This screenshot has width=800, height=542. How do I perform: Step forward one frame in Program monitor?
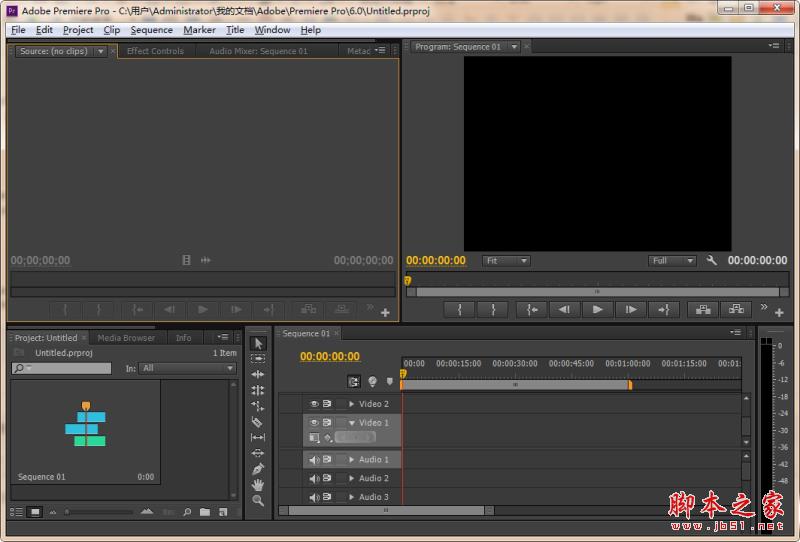click(631, 309)
